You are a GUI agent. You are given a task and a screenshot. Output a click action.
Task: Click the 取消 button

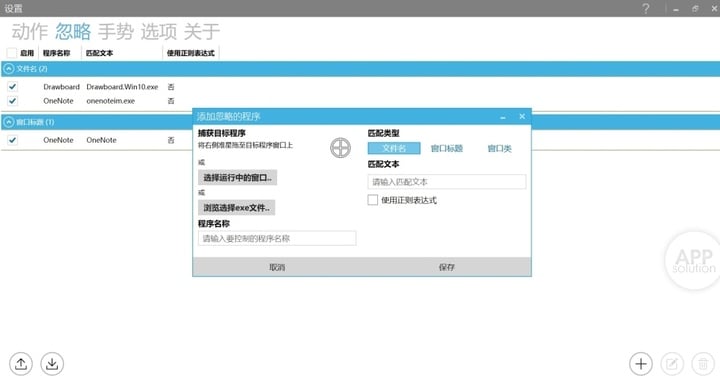click(x=277, y=267)
